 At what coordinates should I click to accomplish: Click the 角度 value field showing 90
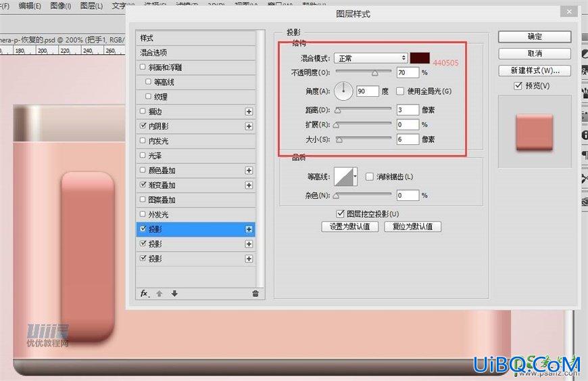click(367, 91)
